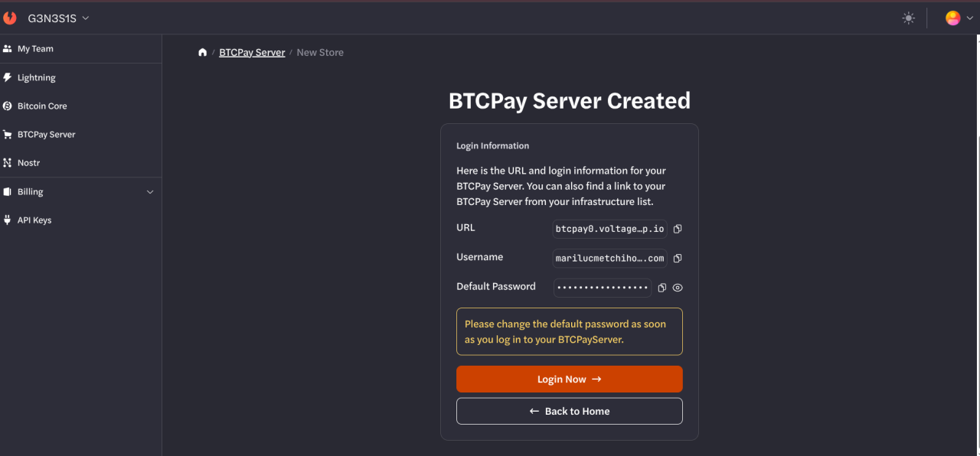Open the G3N3S1S team dropdown
Screen dimensions: 980x456
pos(59,18)
